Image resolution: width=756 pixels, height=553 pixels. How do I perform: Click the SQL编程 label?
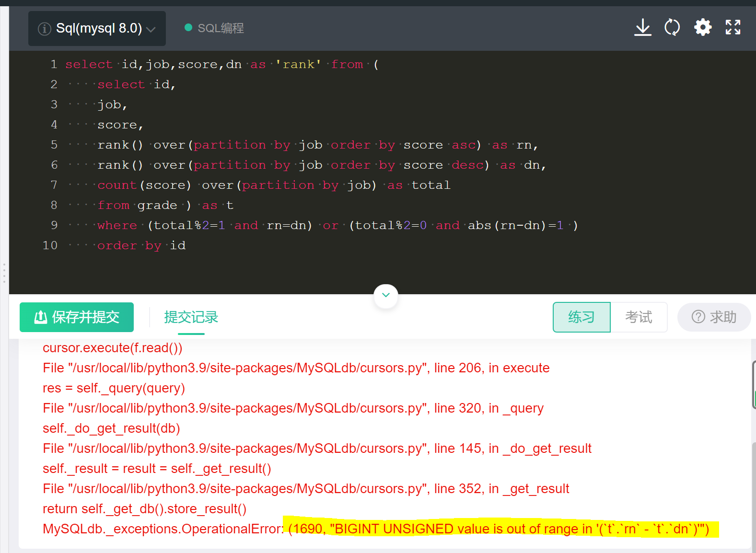(x=221, y=28)
